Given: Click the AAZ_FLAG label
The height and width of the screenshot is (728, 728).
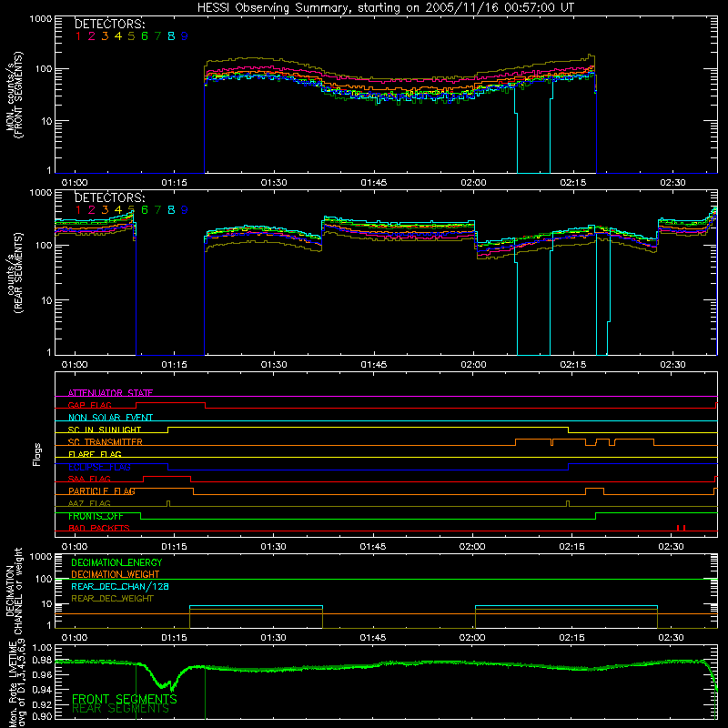Looking at the screenshot, I should (x=89, y=504).
